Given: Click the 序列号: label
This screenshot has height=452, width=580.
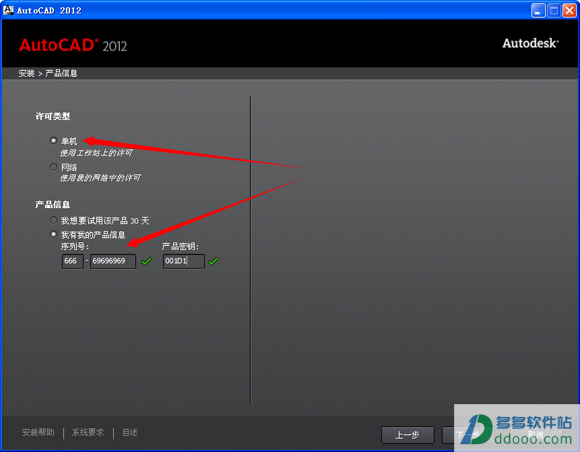Looking at the screenshot, I should point(75,246).
